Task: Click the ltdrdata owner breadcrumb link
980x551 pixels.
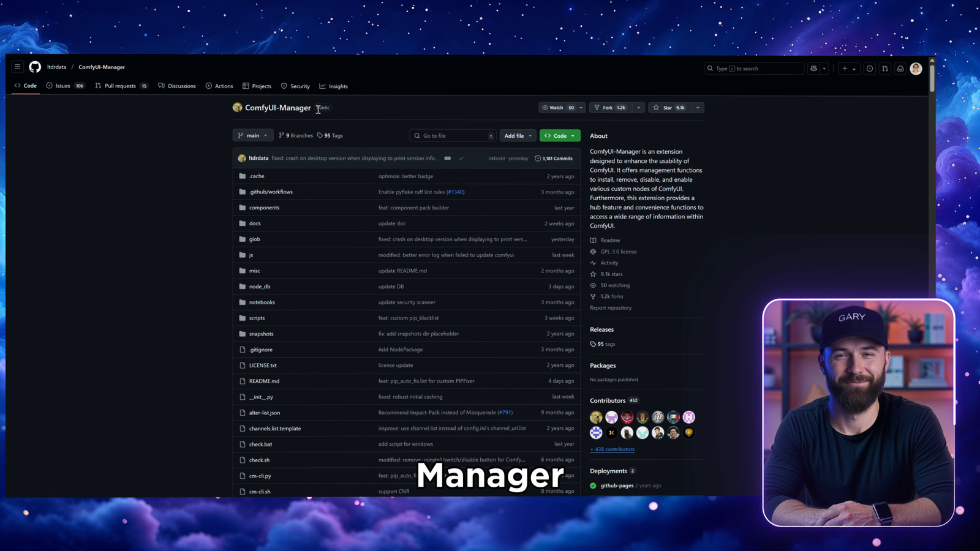Action: tap(56, 67)
